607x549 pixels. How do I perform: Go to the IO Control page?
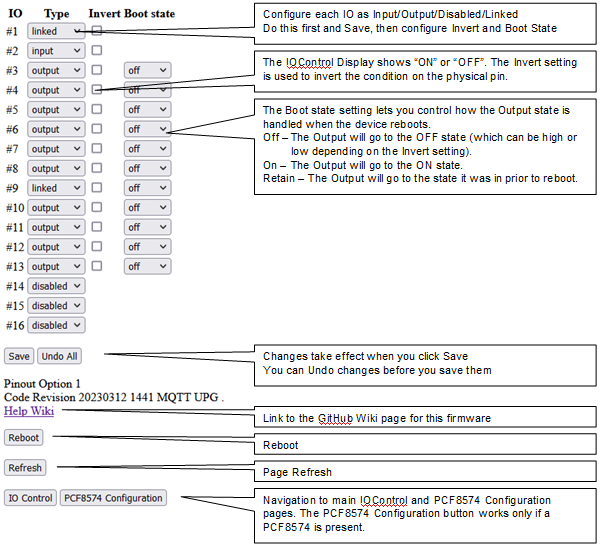[x=31, y=498]
